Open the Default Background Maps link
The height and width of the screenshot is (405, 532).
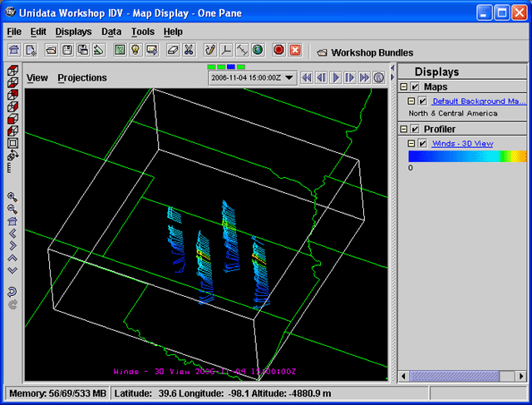(x=479, y=101)
